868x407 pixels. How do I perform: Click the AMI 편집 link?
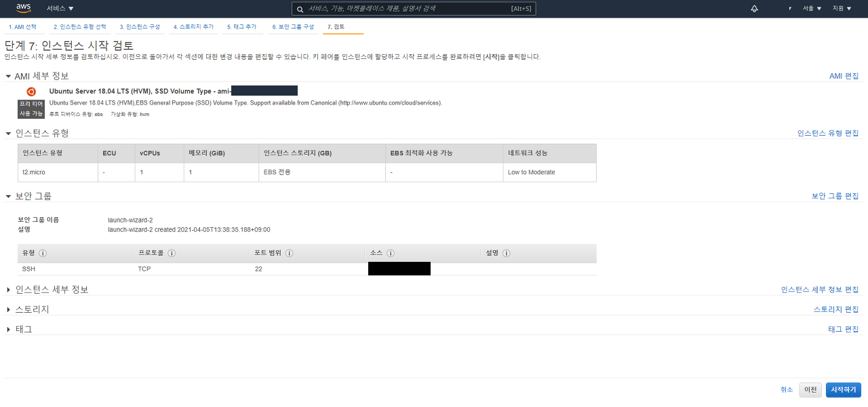coord(844,76)
